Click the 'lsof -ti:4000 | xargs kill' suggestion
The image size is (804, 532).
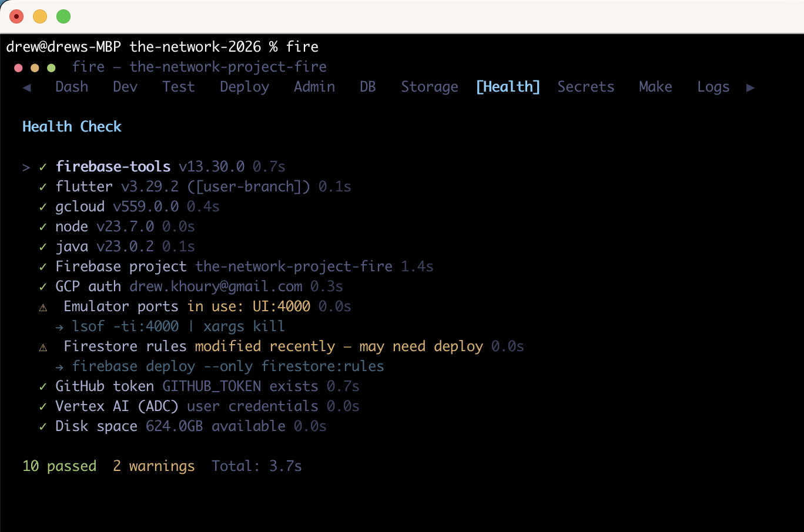pos(178,326)
